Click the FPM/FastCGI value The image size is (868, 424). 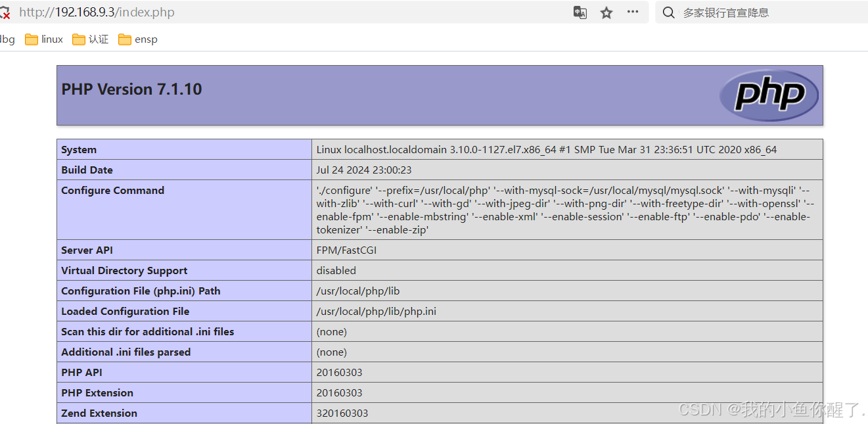coord(346,250)
